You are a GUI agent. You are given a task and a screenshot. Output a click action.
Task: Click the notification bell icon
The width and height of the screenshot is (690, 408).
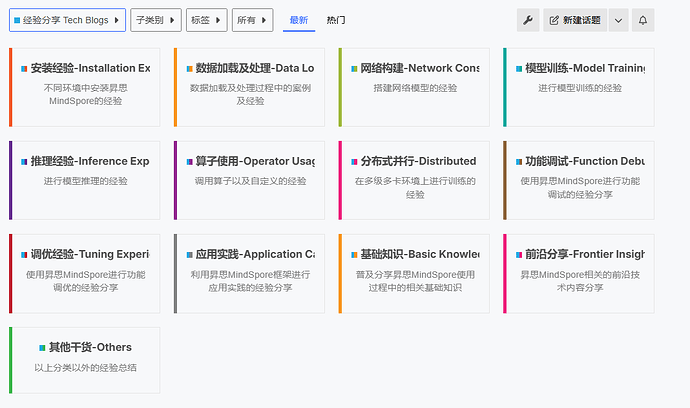click(x=643, y=20)
